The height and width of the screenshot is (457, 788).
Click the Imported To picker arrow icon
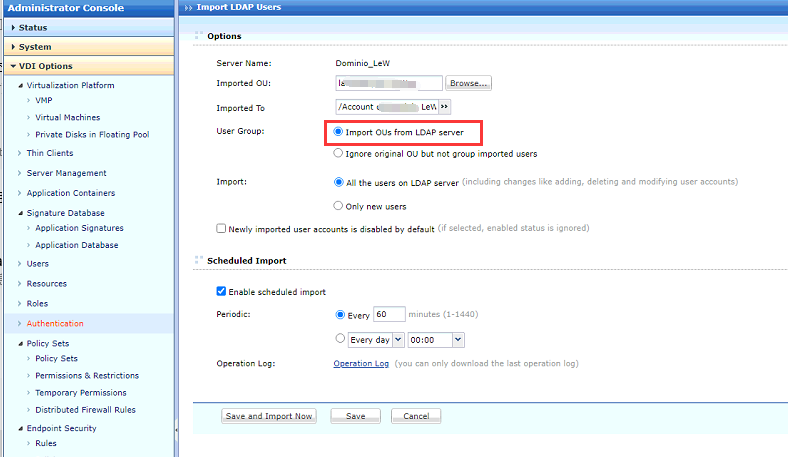tap(444, 107)
